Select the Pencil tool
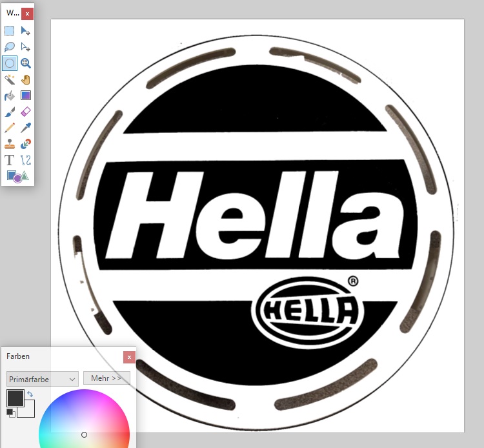The width and height of the screenshot is (484, 448). click(x=10, y=128)
